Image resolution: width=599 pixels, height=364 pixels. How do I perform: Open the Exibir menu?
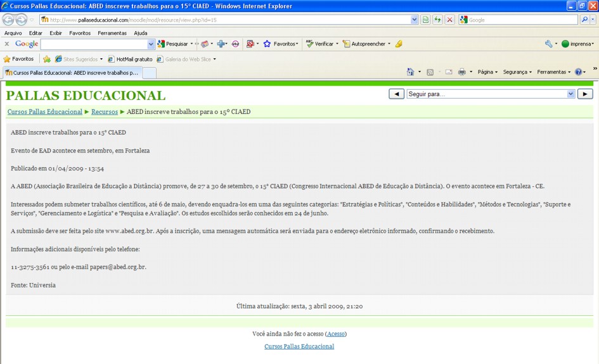56,33
